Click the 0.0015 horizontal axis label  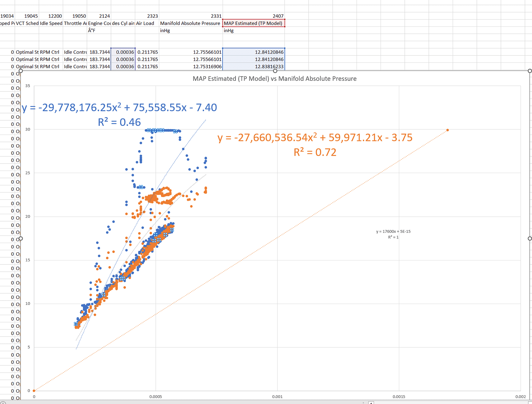399,397
